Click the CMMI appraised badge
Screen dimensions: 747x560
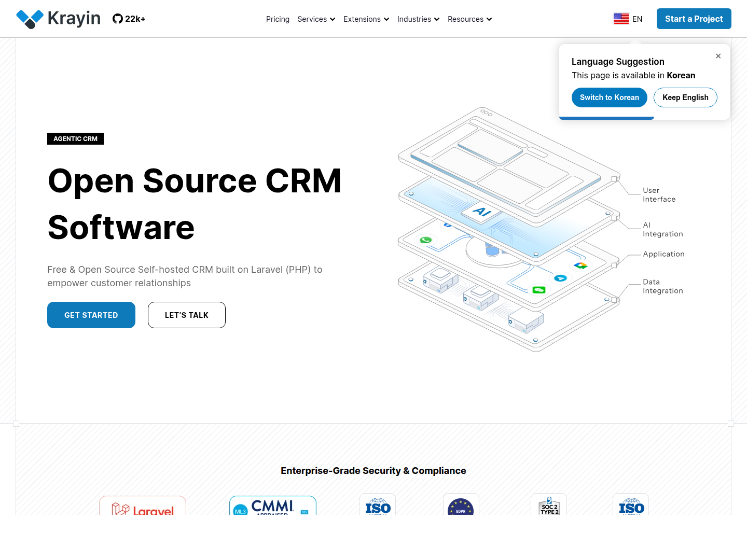(x=273, y=506)
